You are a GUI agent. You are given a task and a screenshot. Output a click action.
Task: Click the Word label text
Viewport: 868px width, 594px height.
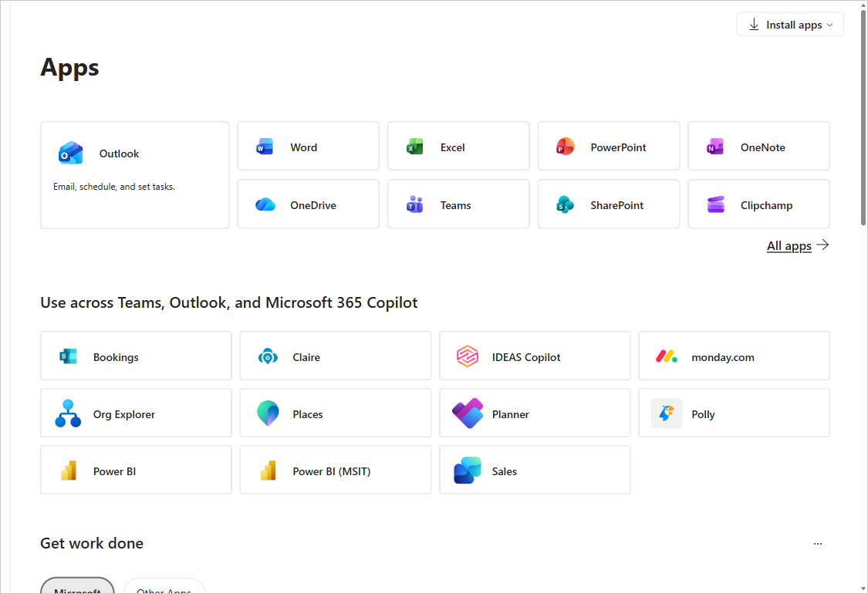tap(303, 147)
